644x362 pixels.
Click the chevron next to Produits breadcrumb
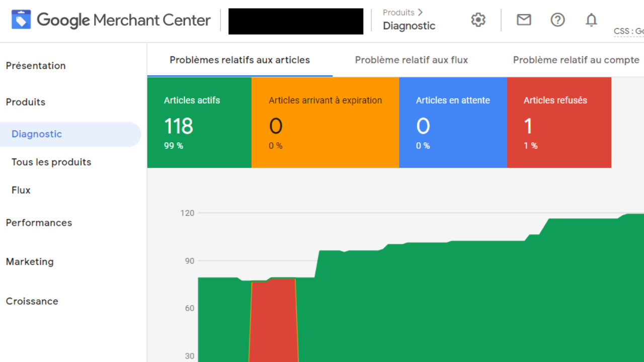point(420,13)
